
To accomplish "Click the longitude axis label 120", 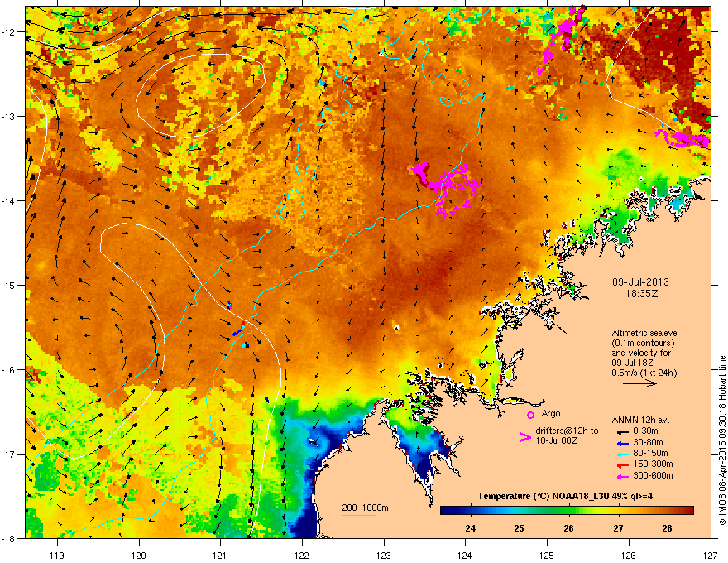I will (x=139, y=556).
